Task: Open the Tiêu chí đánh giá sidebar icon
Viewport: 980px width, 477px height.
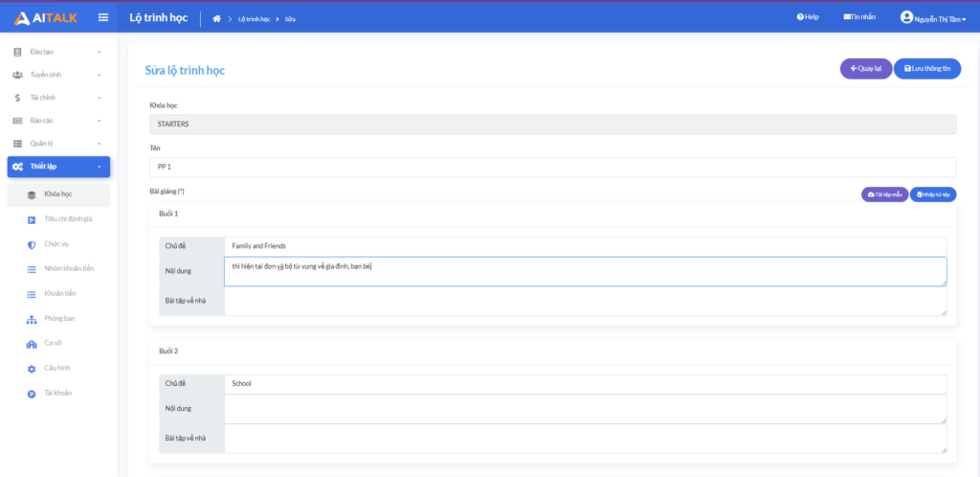Action: point(32,219)
